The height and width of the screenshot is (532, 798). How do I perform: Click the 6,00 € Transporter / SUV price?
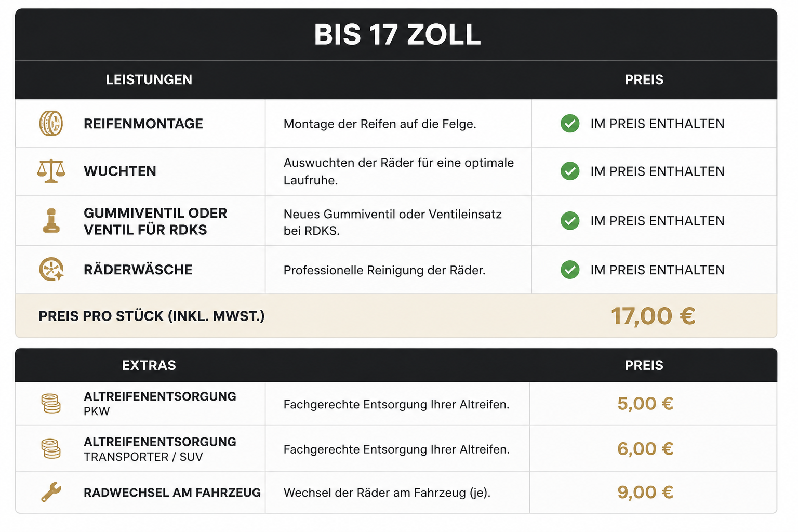pyautogui.click(x=645, y=449)
